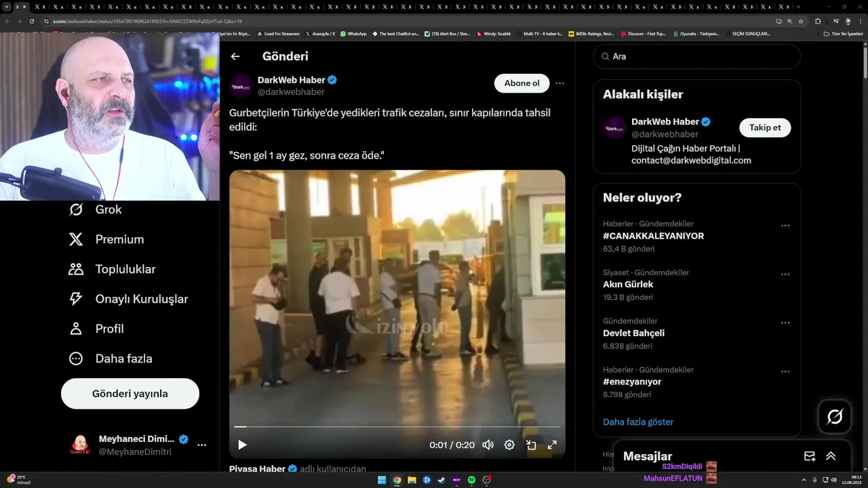
Task: Open Premium from the sidebar
Action: pyautogui.click(x=106, y=239)
